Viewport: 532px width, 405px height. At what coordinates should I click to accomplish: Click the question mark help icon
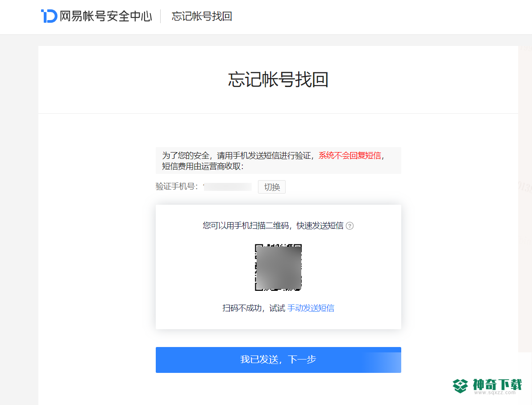pyautogui.click(x=349, y=226)
